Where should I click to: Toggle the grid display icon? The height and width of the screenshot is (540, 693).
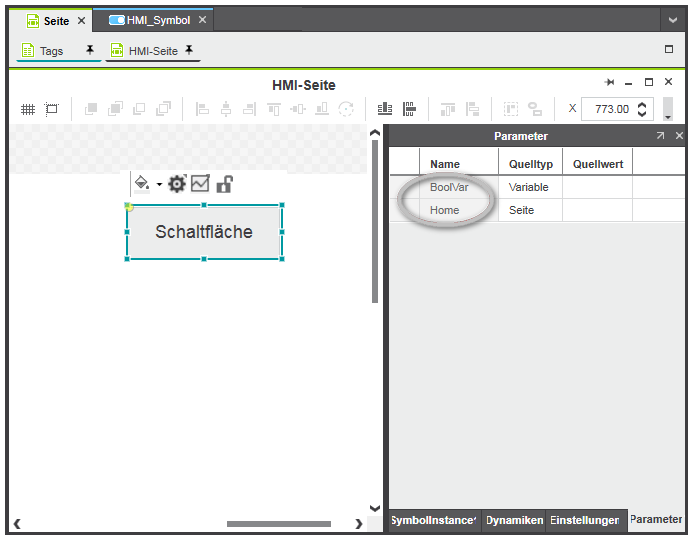click(x=28, y=109)
